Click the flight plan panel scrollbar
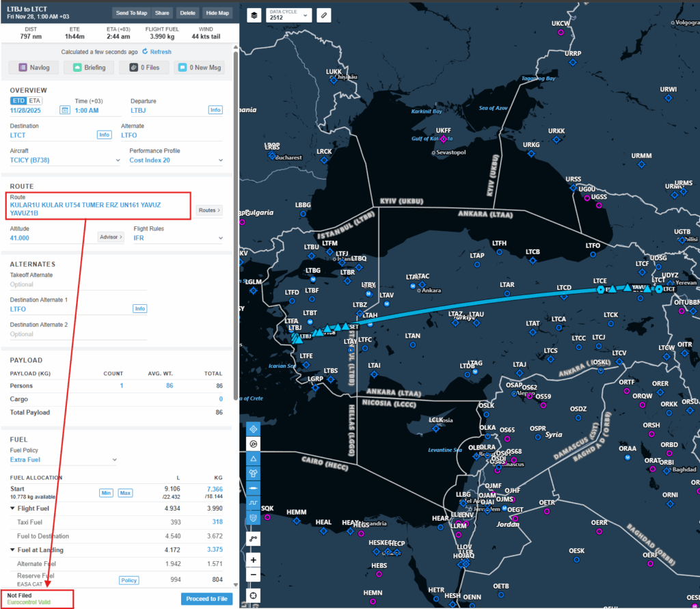The height and width of the screenshot is (609, 700). (236, 205)
